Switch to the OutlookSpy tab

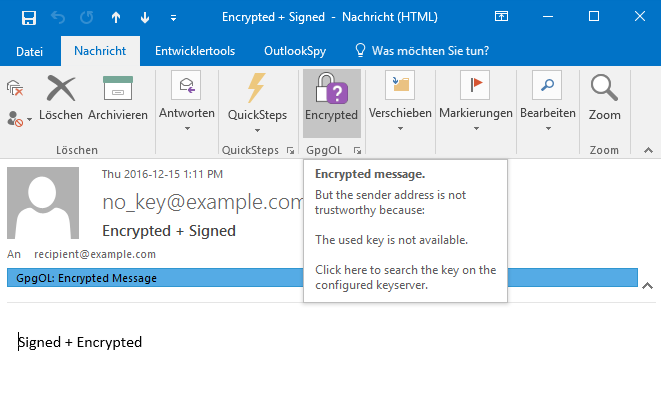pos(293,51)
